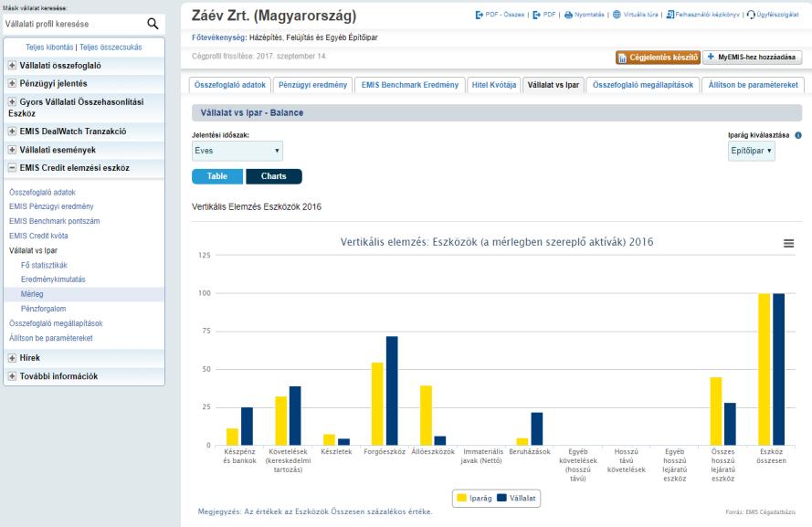Toggle the blue Vállalat legend swatch

click(x=501, y=498)
